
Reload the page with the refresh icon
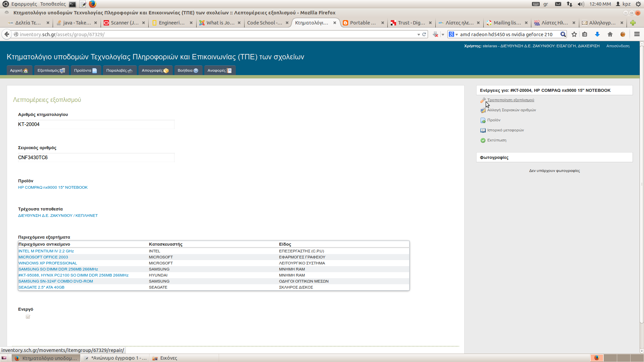click(x=424, y=34)
